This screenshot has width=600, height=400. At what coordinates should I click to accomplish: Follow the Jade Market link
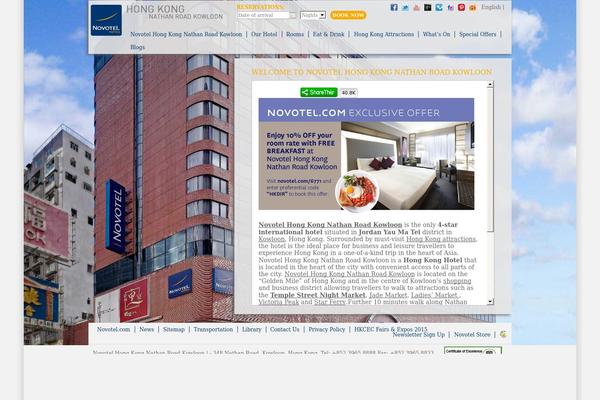[x=388, y=295]
